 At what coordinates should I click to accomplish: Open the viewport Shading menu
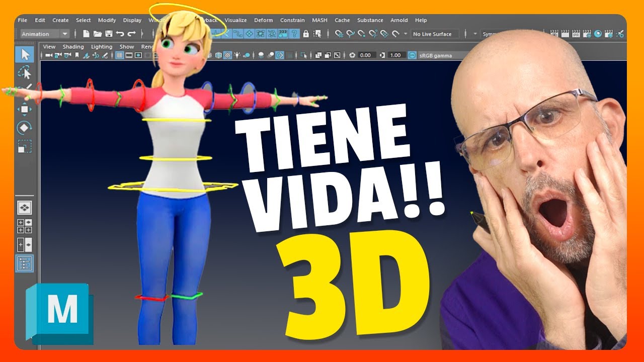pos(73,47)
